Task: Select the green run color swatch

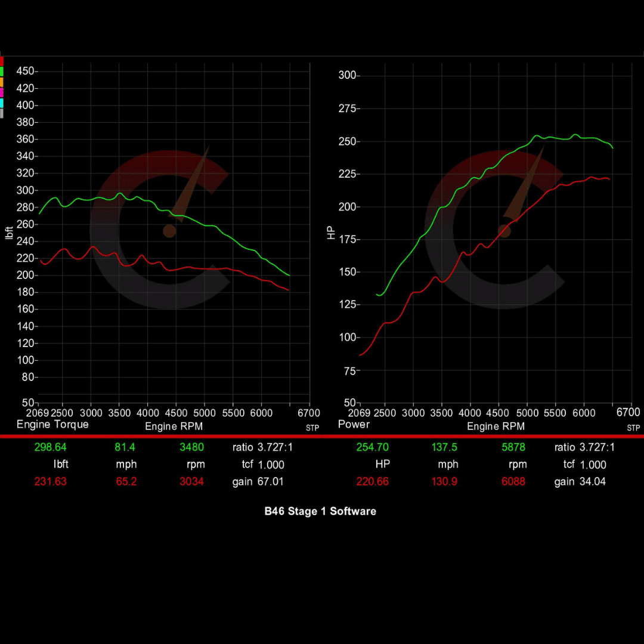Action: tap(2, 71)
